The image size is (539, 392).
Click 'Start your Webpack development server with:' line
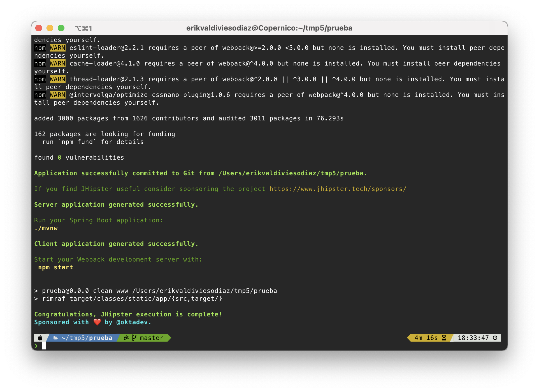(x=118, y=260)
